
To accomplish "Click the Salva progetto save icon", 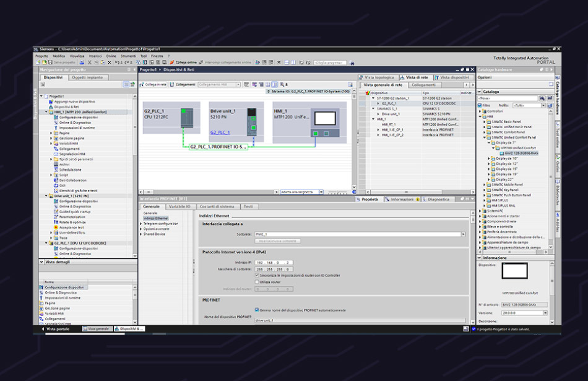I will (50, 63).
